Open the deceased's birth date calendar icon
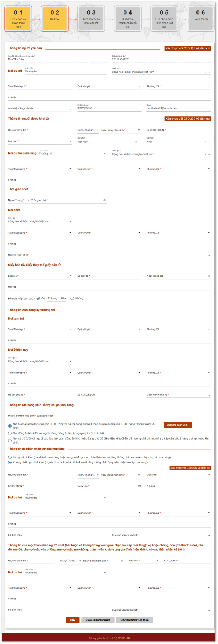Viewport: 218px width, 644px height. click(x=139, y=130)
